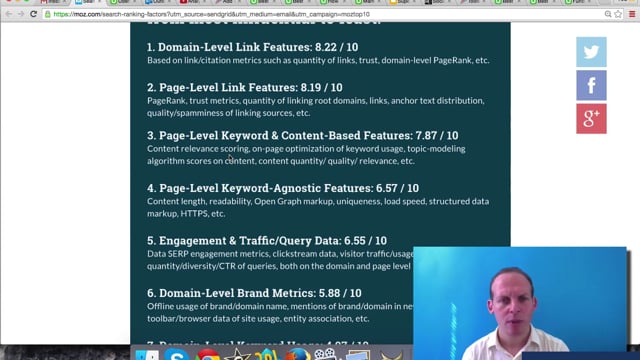Screen dimensions: 640x360
Task: Click heading "6. Domain-Level Brand Metrics: 5.88 / 10"
Action: 254,293
